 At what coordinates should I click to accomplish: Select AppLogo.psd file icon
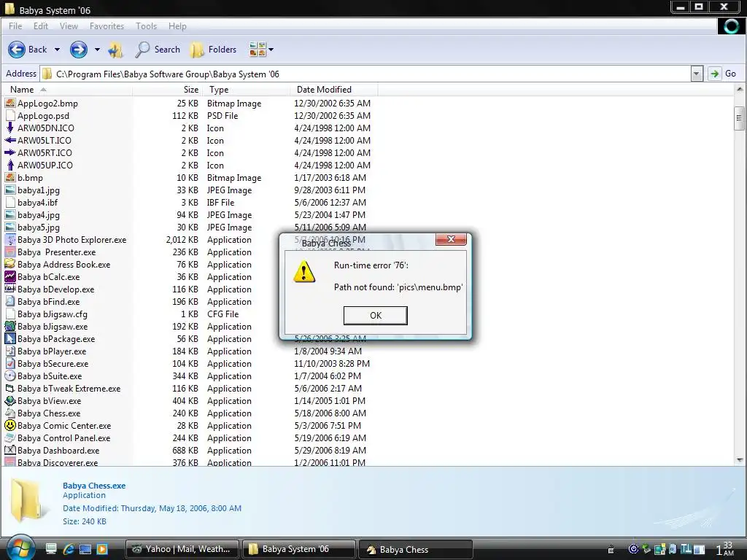[10, 115]
